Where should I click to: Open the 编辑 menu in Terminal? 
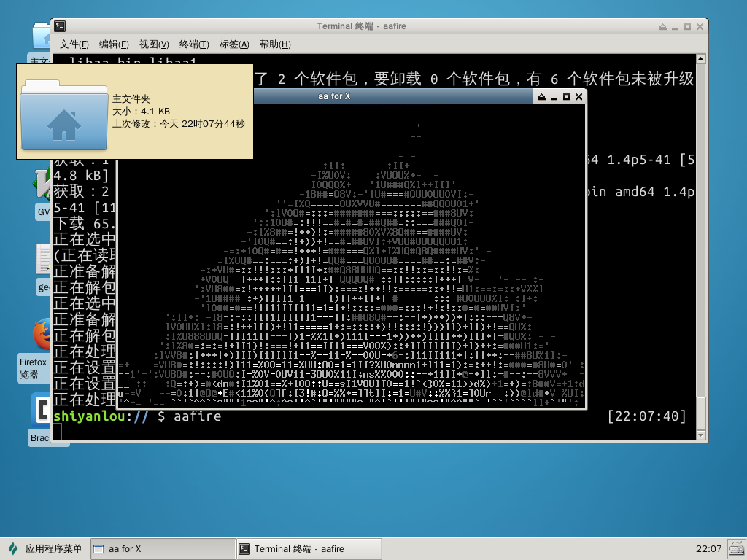point(114,44)
